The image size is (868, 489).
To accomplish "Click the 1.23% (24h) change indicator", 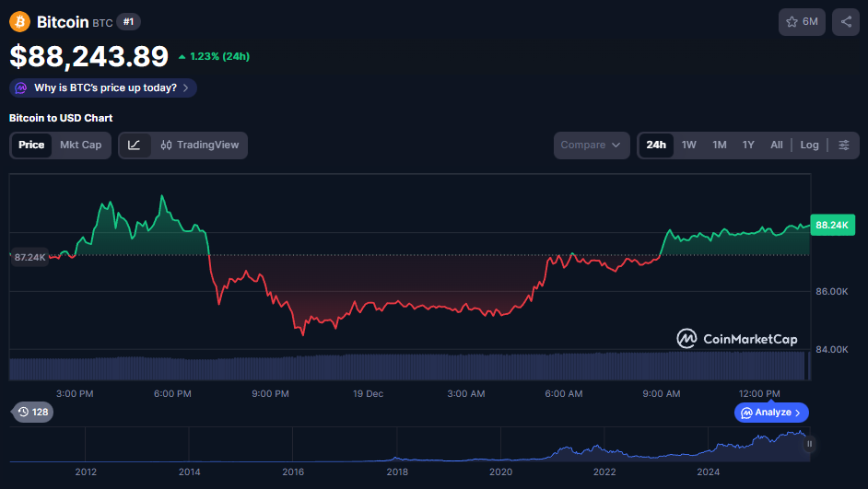I will click(214, 56).
